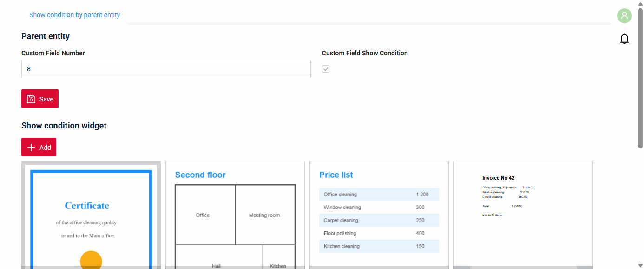Viewport: 644px width, 269px height.
Task: Click the "Parent entity" heading
Action: pyautogui.click(x=46, y=36)
